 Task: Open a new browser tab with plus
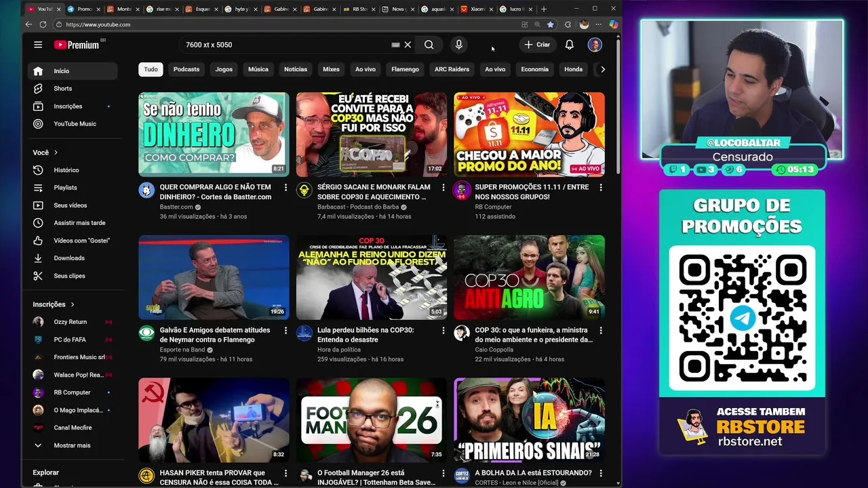coord(544,9)
